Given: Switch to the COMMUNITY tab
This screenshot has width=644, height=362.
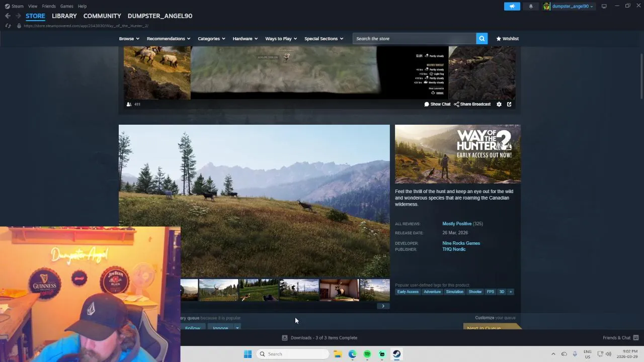Looking at the screenshot, I should point(102,16).
